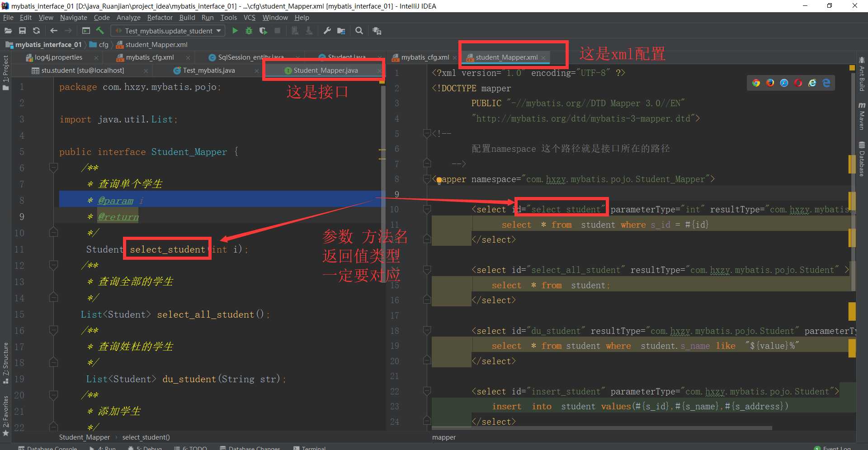Open the Ant Build side panel
The image size is (868, 450).
tap(862, 74)
